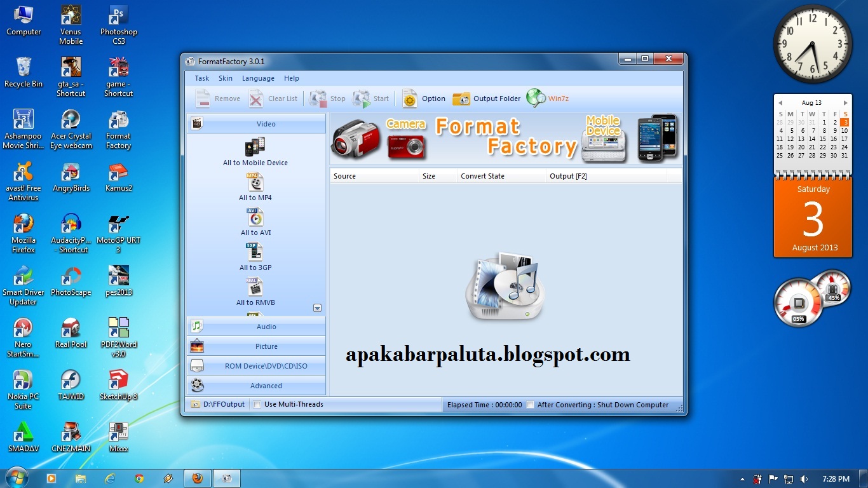Click Google Chrome in the taskbar
This screenshot has width=868, height=488.
click(139, 478)
